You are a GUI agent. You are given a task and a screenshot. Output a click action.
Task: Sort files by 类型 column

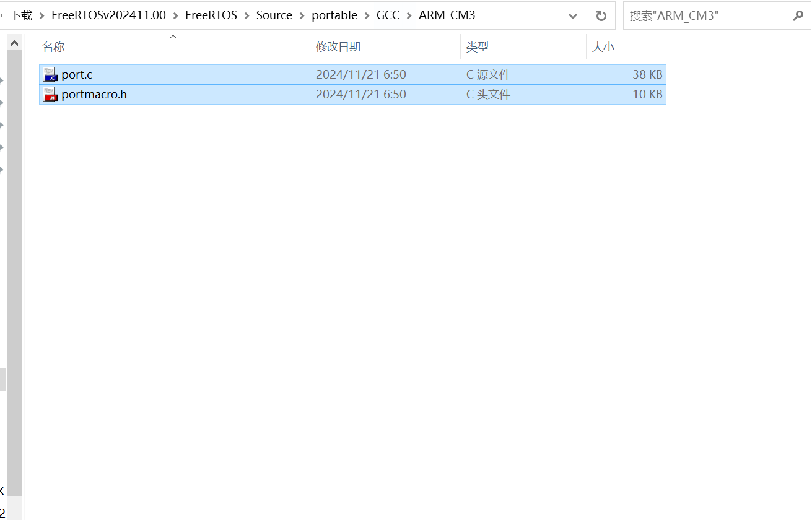click(478, 47)
